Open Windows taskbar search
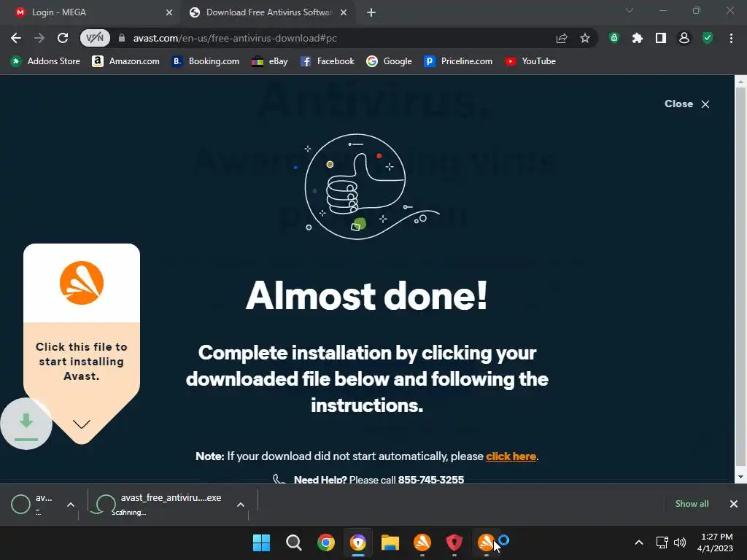This screenshot has width=747, height=560. tap(293, 542)
